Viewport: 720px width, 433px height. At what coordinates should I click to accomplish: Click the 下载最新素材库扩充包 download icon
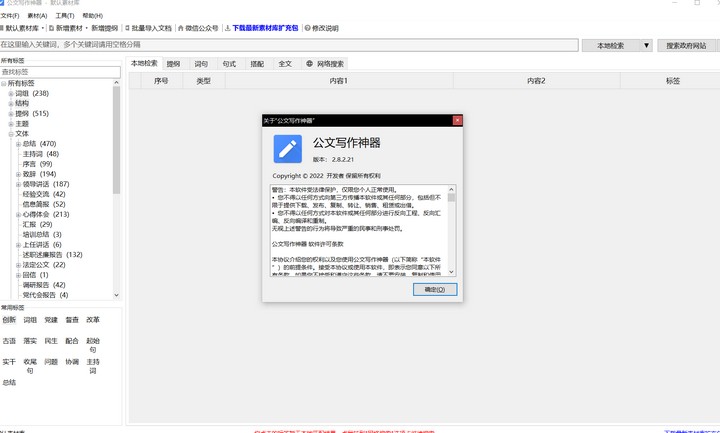(228, 28)
